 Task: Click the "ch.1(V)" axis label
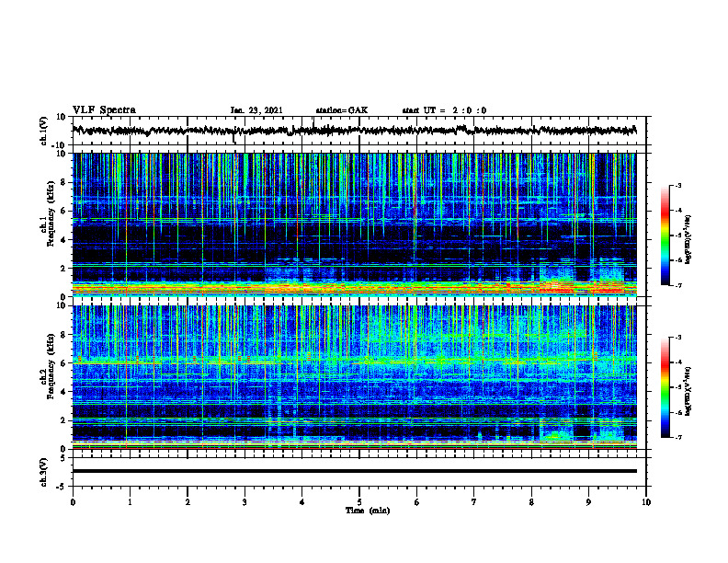coord(43,131)
